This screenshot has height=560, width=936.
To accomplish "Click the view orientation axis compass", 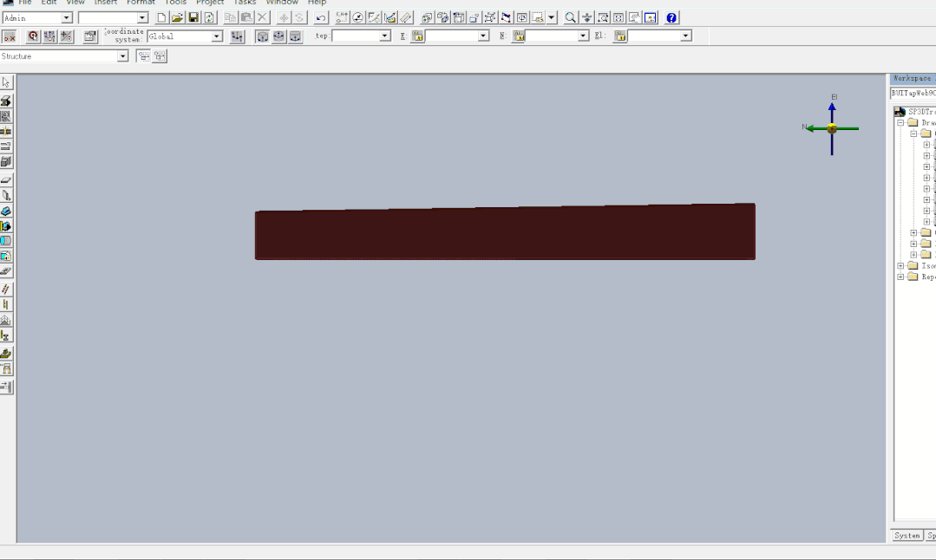I will (832, 128).
